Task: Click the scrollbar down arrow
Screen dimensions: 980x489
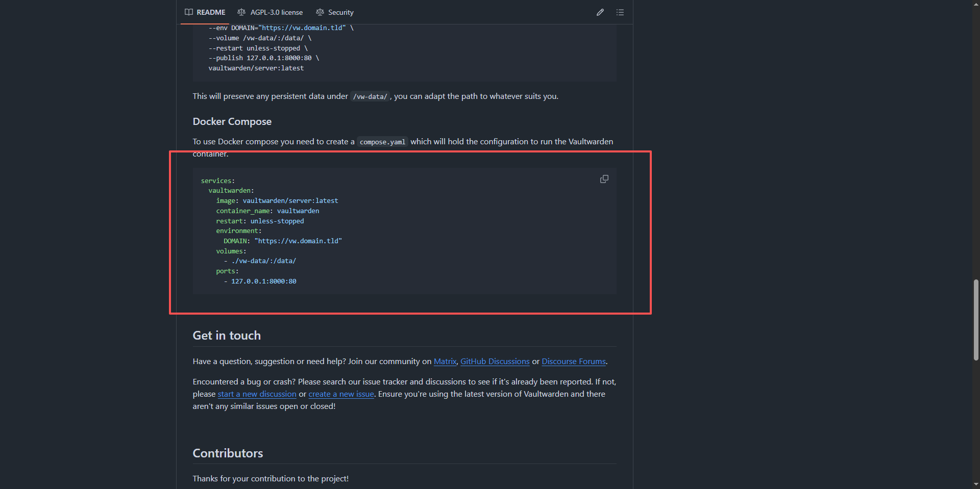Action: 976,484
